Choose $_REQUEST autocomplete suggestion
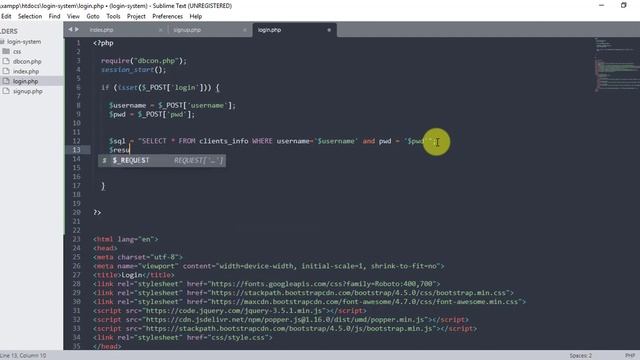This screenshot has height=360, width=640. click(x=162, y=160)
